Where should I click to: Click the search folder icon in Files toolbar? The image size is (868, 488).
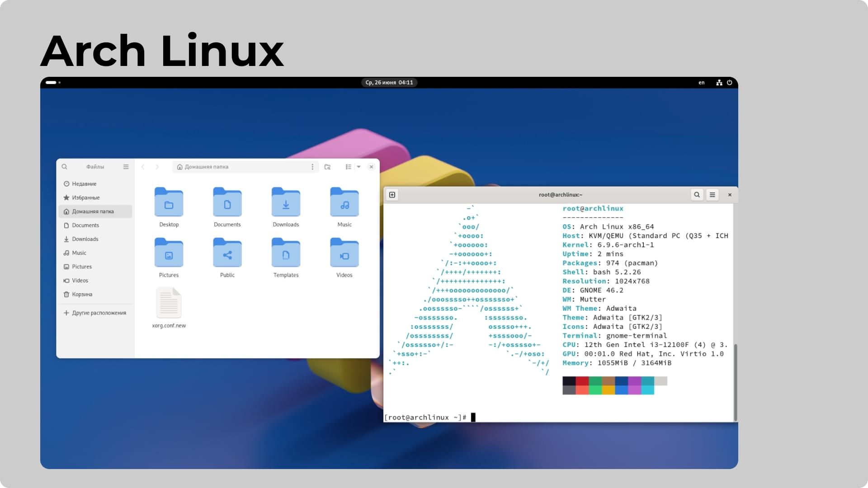(x=327, y=167)
